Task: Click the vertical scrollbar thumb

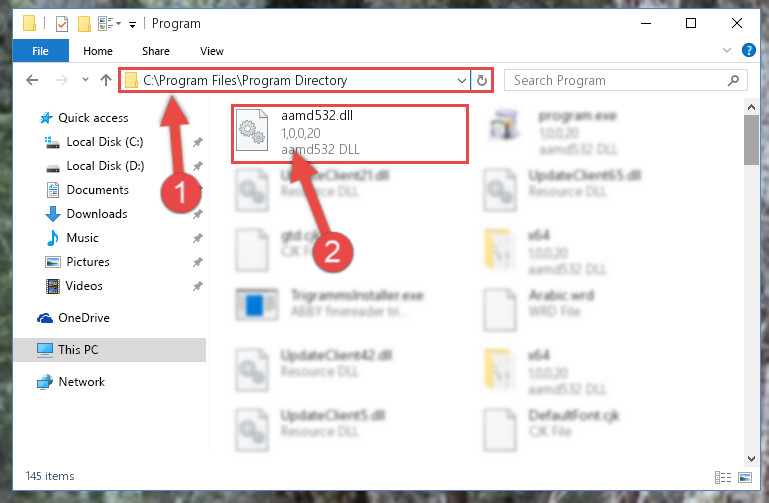Action: 751,140
